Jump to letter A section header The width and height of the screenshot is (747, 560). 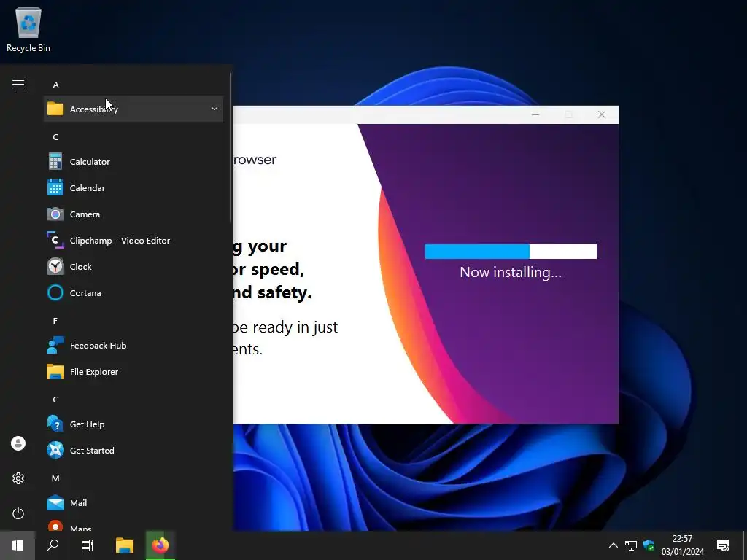pyautogui.click(x=55, y=85)
